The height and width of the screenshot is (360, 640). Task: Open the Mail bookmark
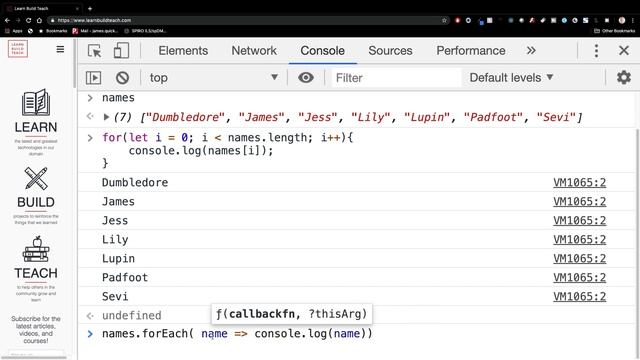click(96, 31)
